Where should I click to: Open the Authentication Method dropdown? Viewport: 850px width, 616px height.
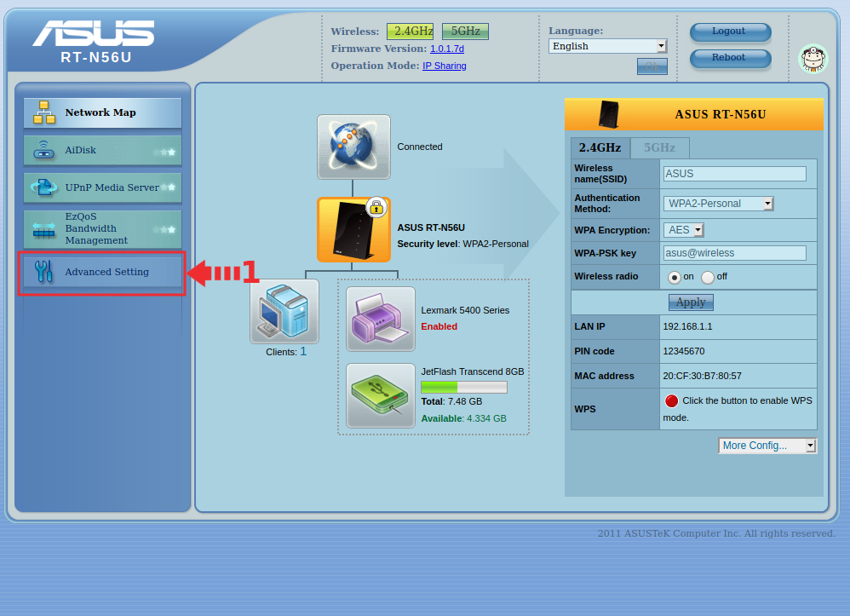(718, 204)
